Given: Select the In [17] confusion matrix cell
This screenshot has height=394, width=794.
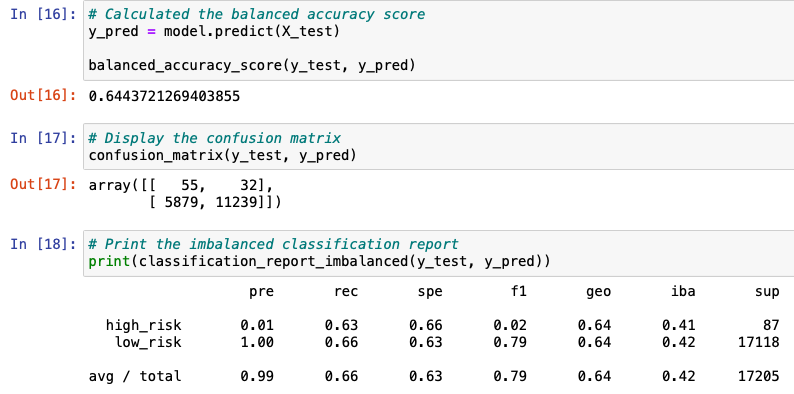Looking at the screenshot, I should (x=439, y=146).
